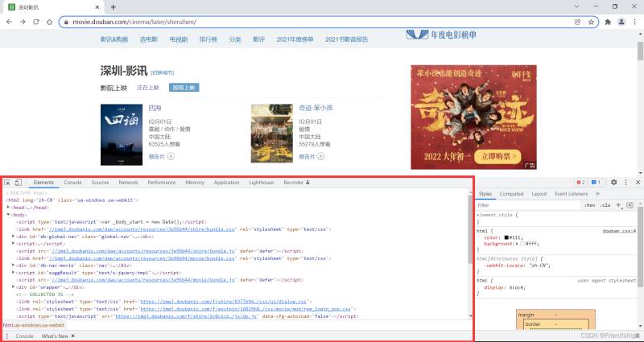Expand the div id="db-nav-movie" node
Viewport: 644px width, 342px height.
14,266
